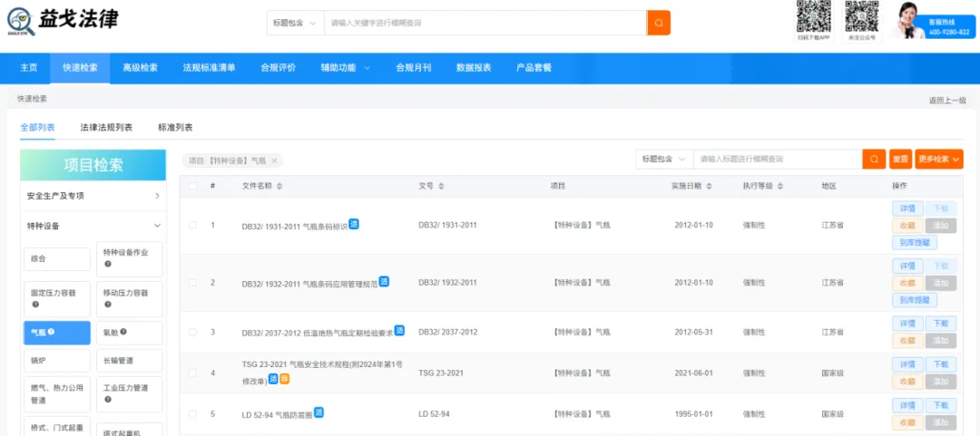Click the help icon beside 气瓶
Screen dimensions: 980x436
tap(51, 332)
